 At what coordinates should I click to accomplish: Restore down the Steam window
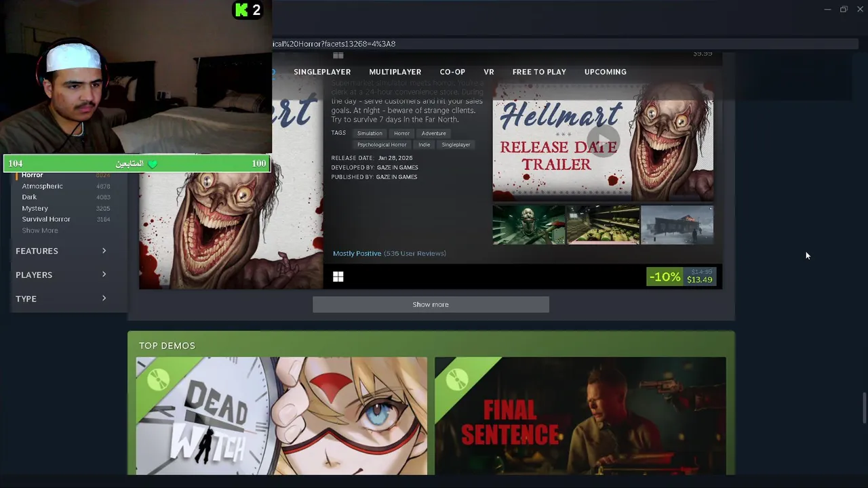pos(844,9)
